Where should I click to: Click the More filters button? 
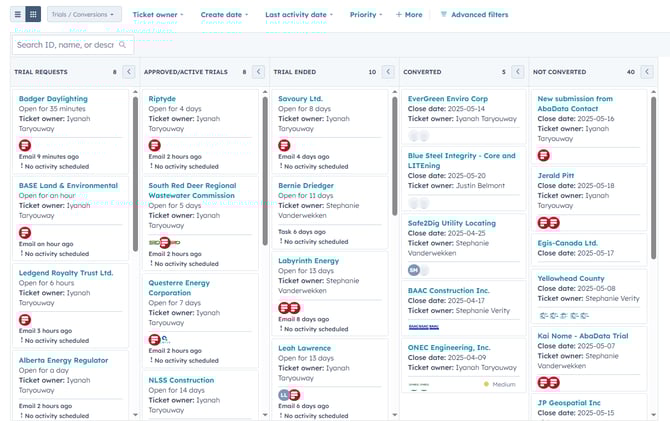coord(409,15)
